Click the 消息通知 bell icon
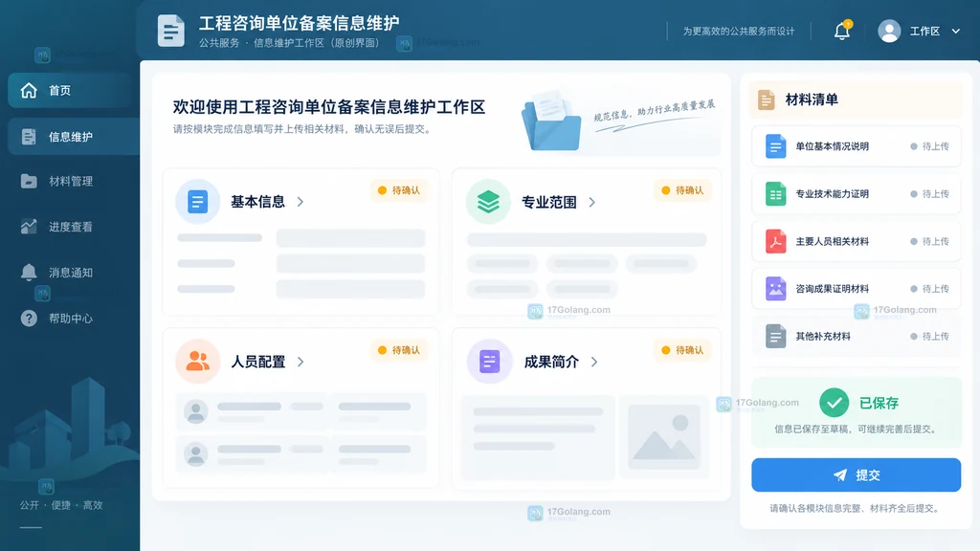The image size is (980, 551). coord(29,272)
